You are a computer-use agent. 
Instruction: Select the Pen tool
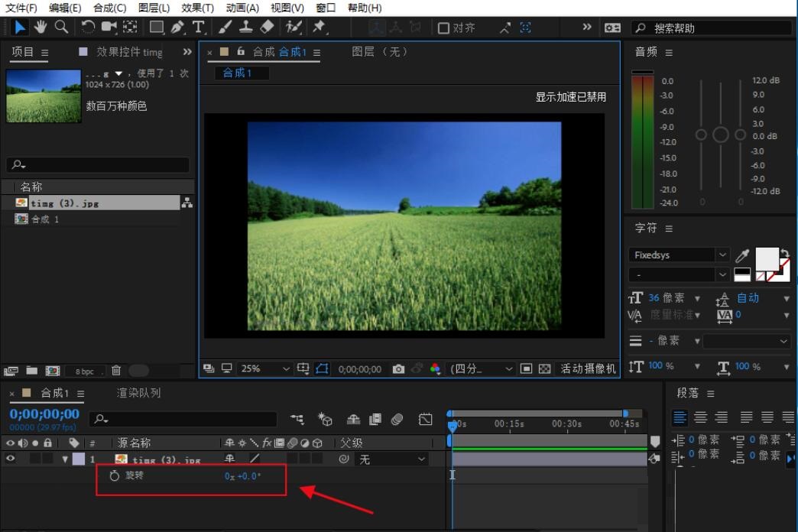[177, 28]
